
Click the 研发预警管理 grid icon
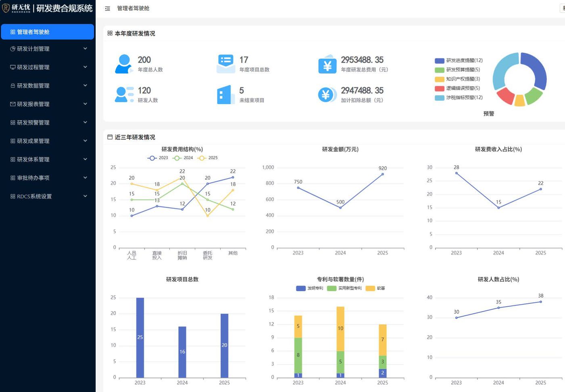(x=13, y=123)
